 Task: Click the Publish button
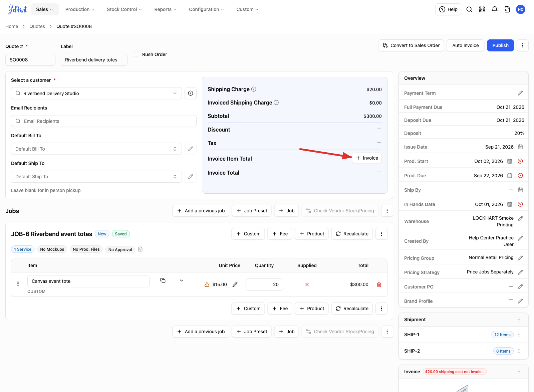pos(501,45)
